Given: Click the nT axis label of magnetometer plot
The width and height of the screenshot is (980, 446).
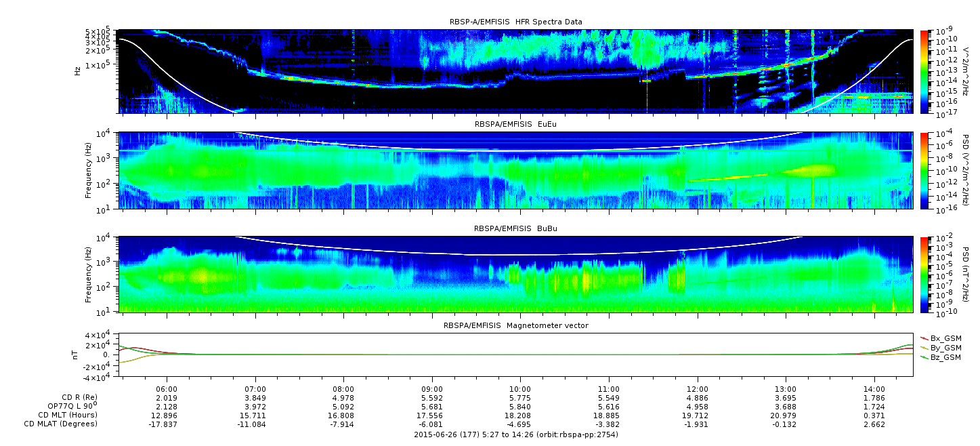Looking at the screenshot, I should pyautogui.click(x=77, y=354).
